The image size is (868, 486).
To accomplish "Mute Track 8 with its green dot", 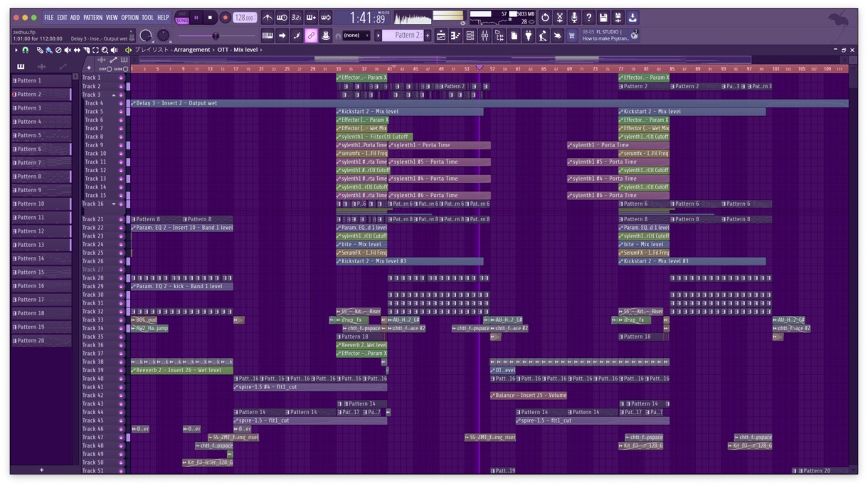I will pos(121,137).
